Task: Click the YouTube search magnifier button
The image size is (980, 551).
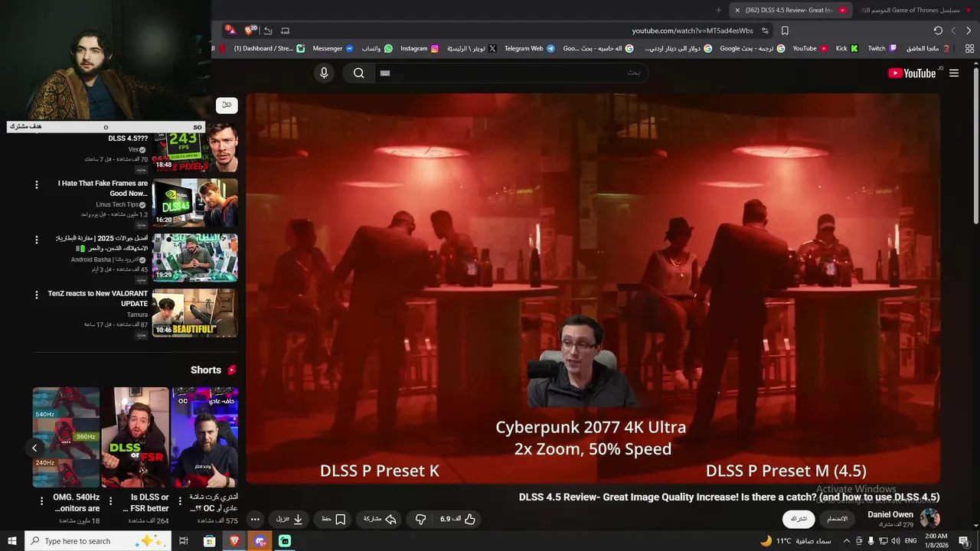Action: coord(358,73)
